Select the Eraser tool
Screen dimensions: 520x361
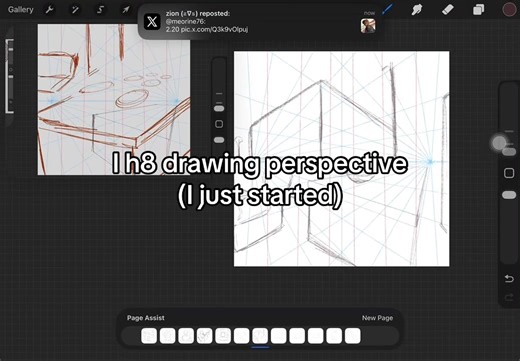[x=448, y=10]
